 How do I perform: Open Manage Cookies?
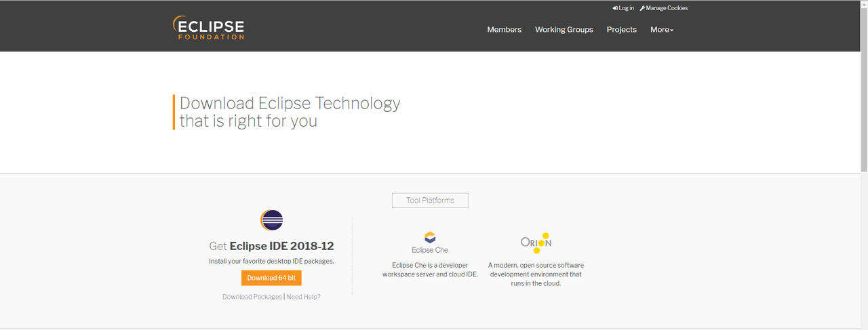coord(664,8)
